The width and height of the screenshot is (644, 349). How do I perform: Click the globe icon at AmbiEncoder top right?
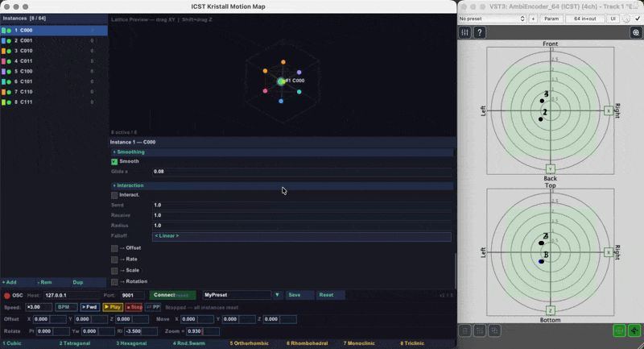[636, 32]
